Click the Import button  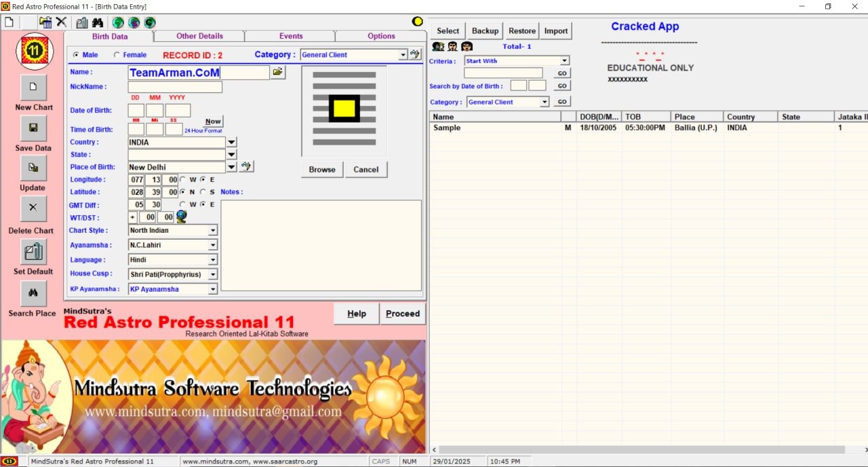pos(556,31)
